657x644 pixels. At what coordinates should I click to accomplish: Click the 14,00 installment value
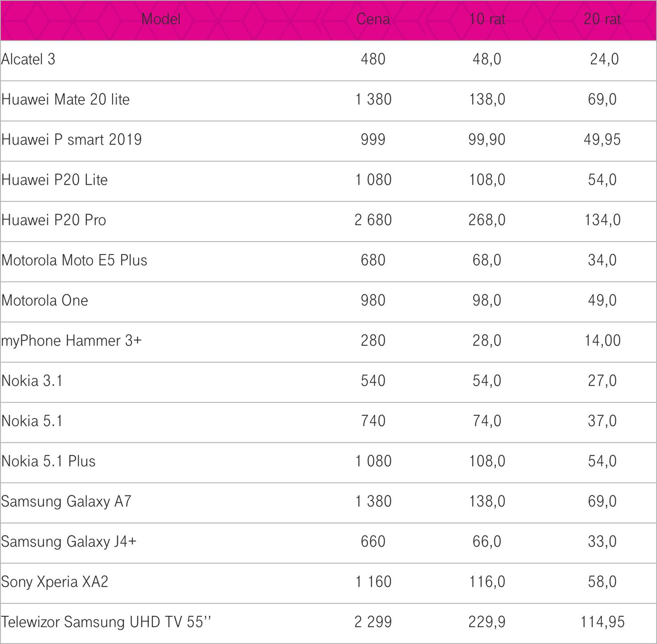click(x=602, y=341)
